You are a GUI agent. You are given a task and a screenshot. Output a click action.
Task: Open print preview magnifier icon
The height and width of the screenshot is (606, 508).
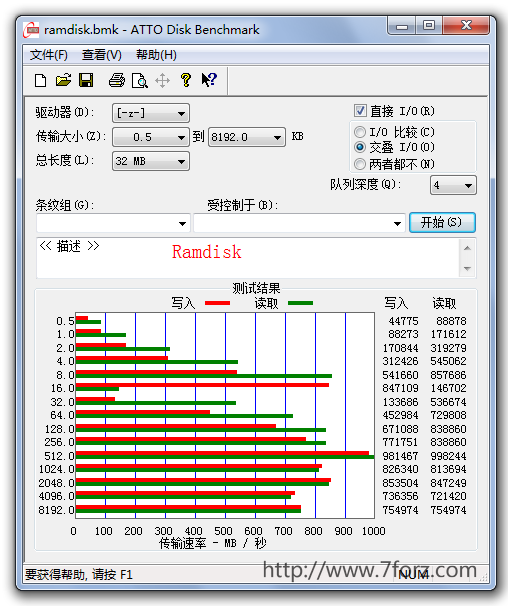[x=140, y=80]
